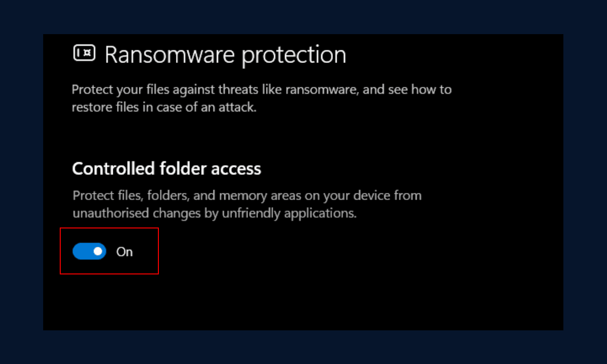Click the "Controlled folder access" heading
The width and height of the screenshot is (607, 364).
coord(166,169)
